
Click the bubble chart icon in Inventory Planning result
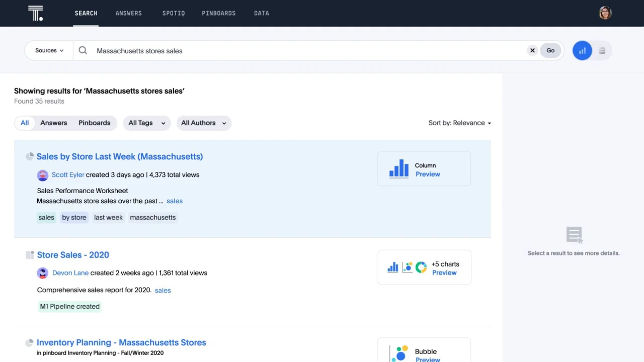(x=400, y=353)
